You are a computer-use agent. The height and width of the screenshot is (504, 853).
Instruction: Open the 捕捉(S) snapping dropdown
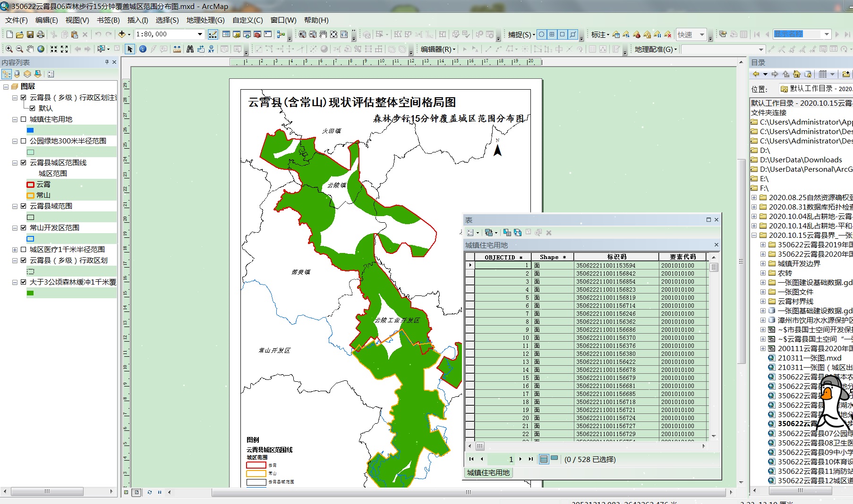coord(521,34)
